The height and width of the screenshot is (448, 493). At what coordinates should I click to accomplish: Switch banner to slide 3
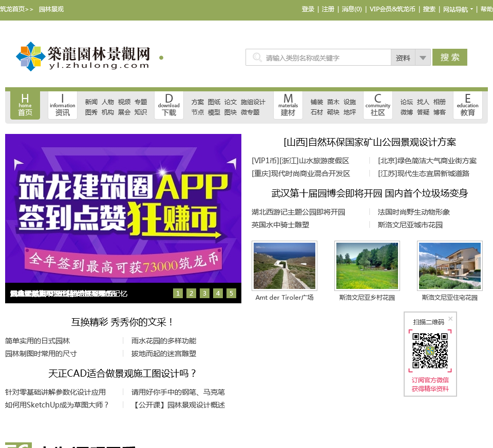point(204,294)
